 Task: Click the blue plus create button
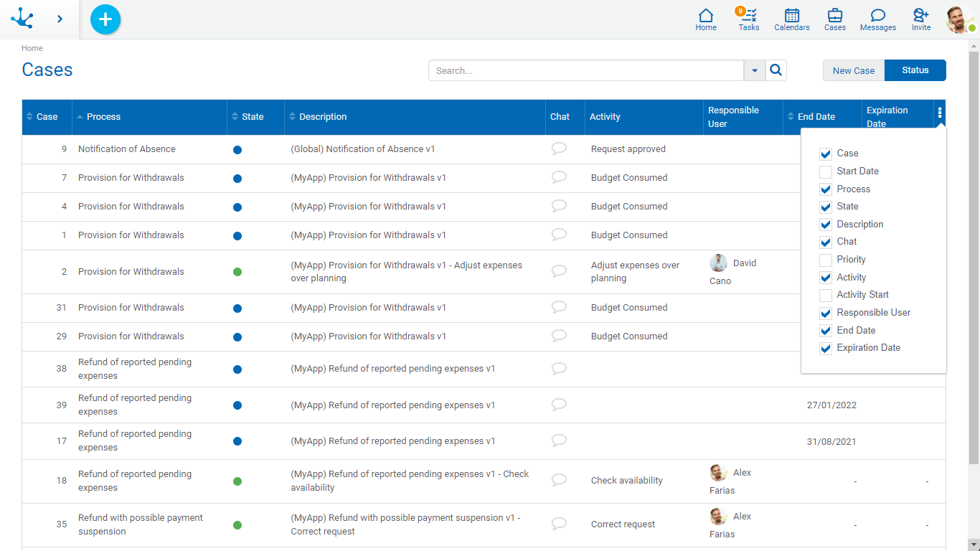(105, 19)
